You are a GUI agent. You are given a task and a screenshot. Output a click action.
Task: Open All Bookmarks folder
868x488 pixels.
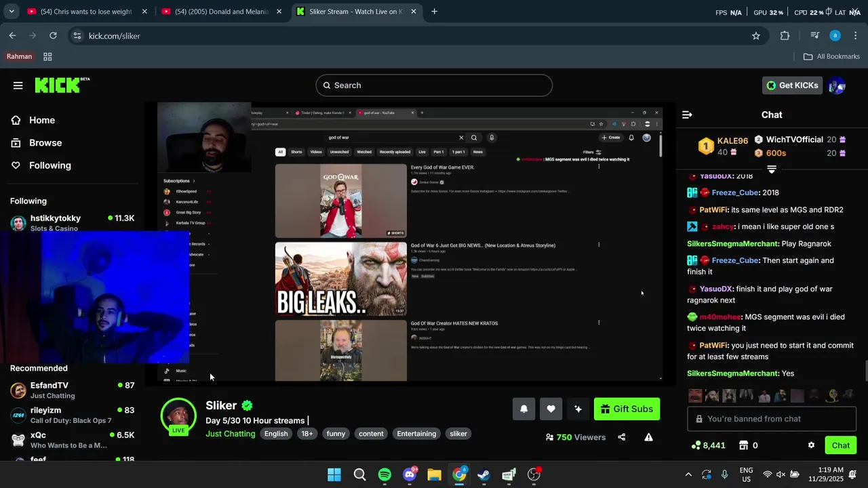(831, 56)
